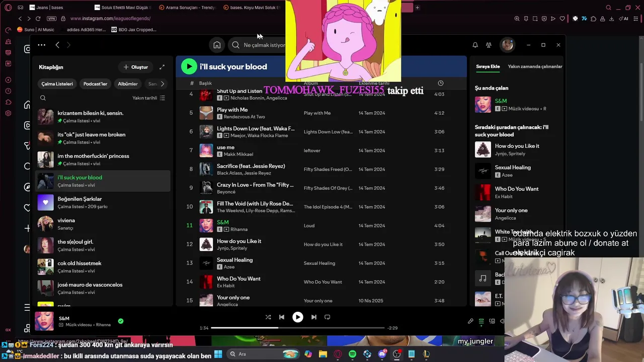Open the the s(e)oul girl. playlist
644x362 pixels.
(x=103, y=245)
